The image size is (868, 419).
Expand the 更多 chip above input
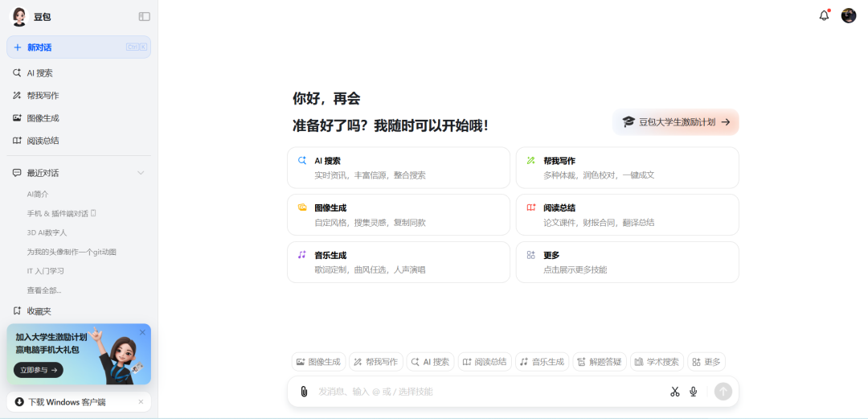706,362
